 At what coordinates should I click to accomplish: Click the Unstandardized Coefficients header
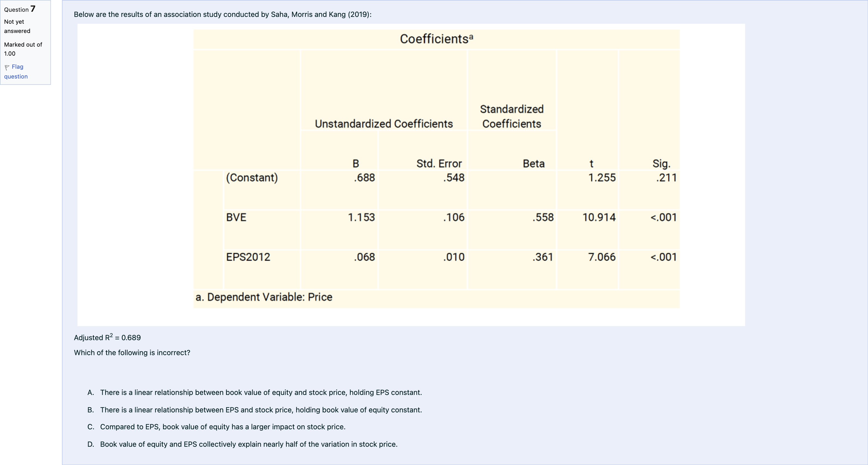click(383, 124)
